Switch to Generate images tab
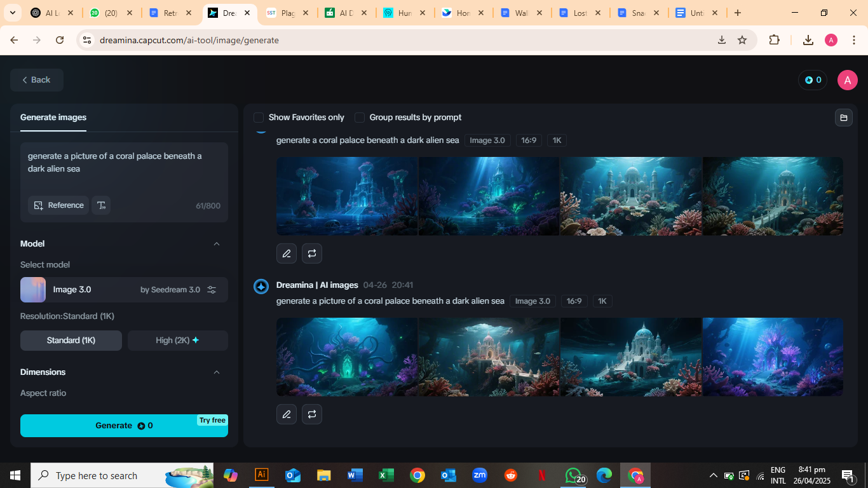Screen dimensions: 868x488 (x=53, y=118)
